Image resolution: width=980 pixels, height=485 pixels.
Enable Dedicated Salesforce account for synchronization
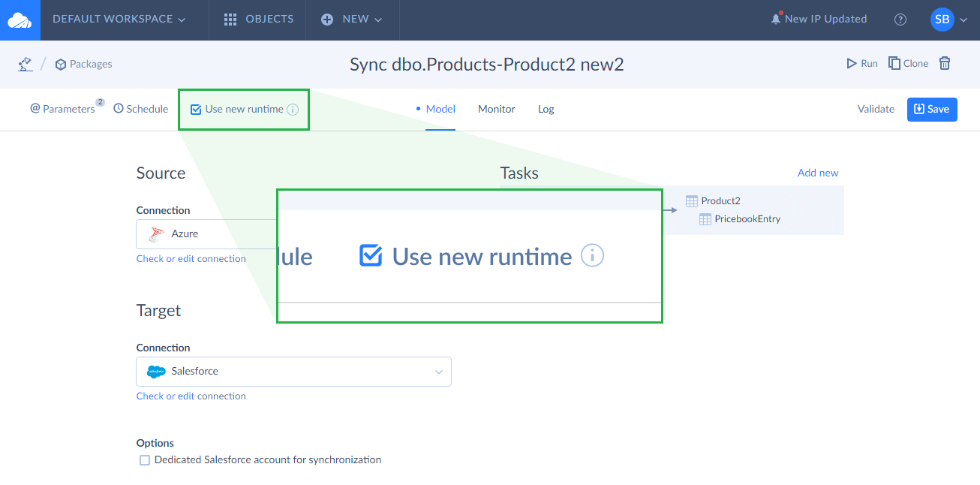145,460
